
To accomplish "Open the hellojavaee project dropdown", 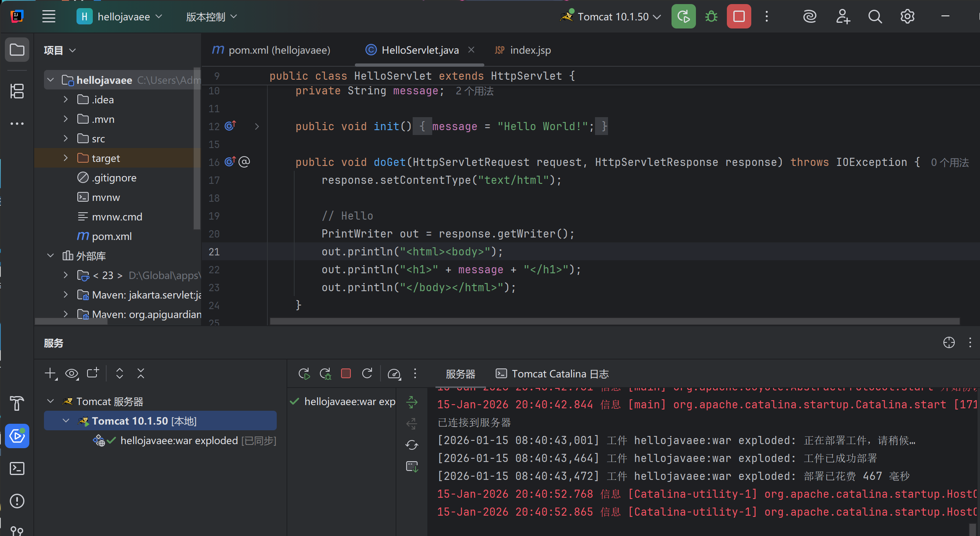I will click(120, 17).
